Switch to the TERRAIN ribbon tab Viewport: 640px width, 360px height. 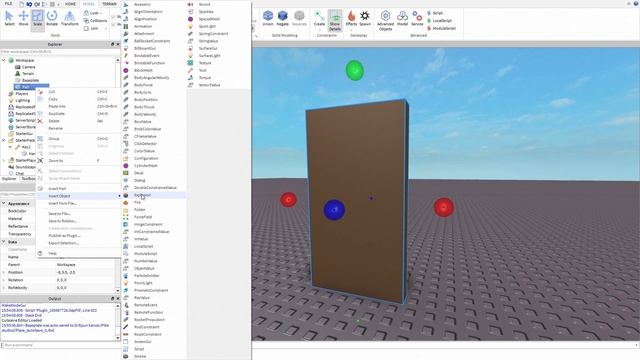(x=109, y=4)
